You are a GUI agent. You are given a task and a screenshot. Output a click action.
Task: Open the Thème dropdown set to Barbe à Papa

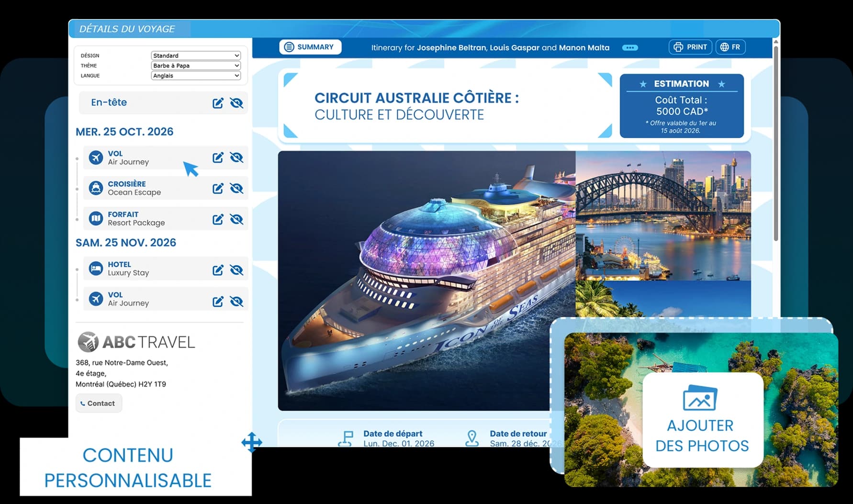[x=196, y=66]
